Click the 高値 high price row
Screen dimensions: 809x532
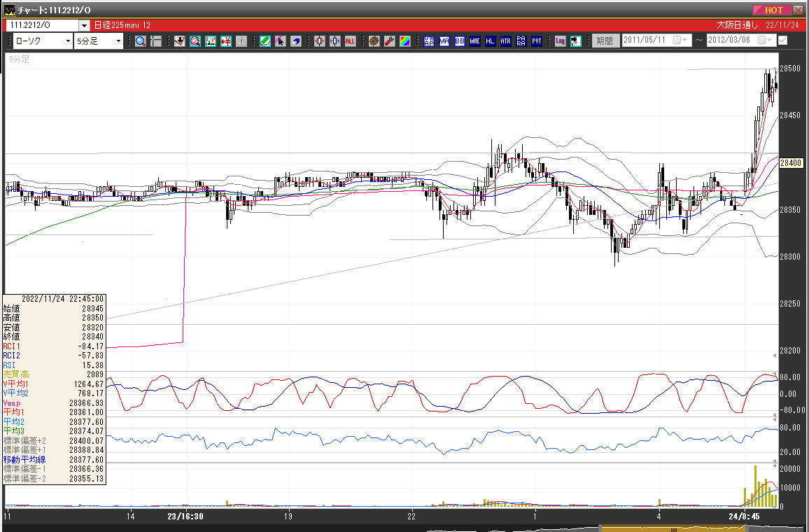(54, 318)
